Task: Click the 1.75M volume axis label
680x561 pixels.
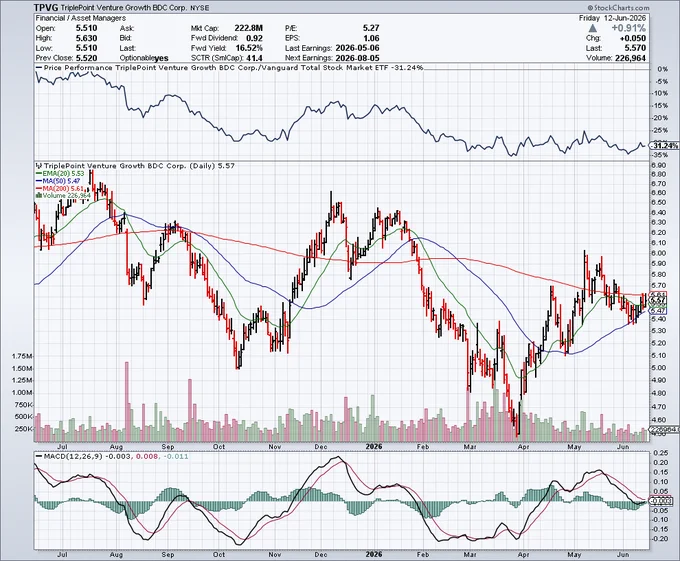Action: coord(23,356)
